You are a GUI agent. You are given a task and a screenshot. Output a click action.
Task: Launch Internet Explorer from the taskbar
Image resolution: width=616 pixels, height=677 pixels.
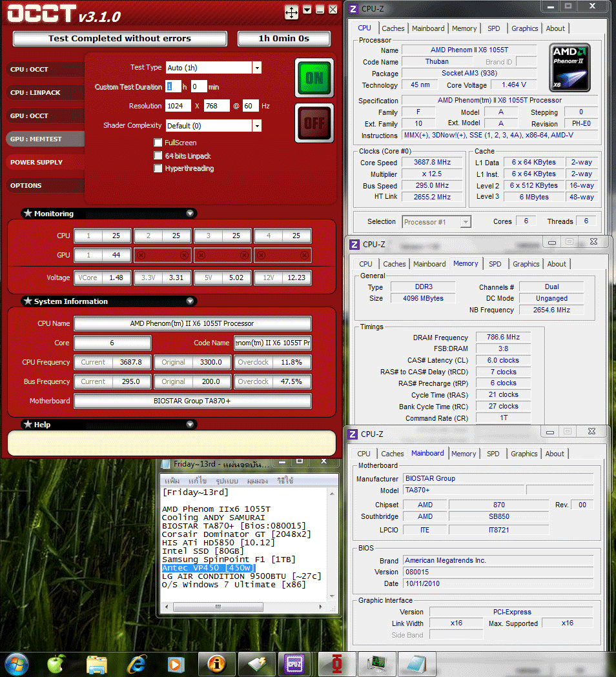coord(137,665)
